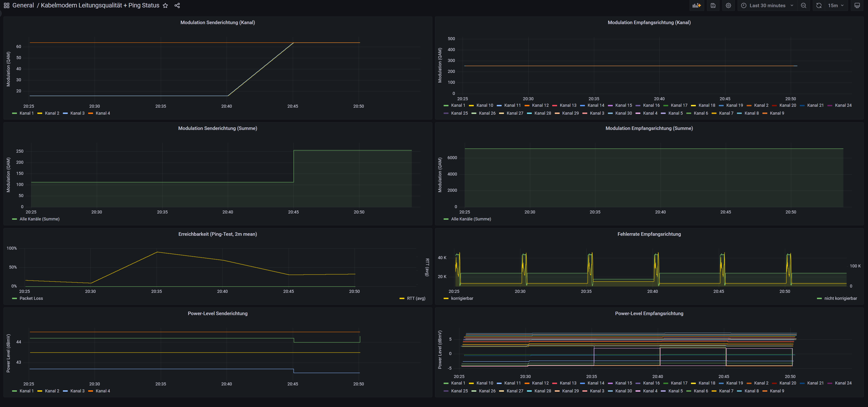This screenshot has width=868, height=407.
Task: Zoom out the time range
Action: pyautogui.click(x=804, y=5)
